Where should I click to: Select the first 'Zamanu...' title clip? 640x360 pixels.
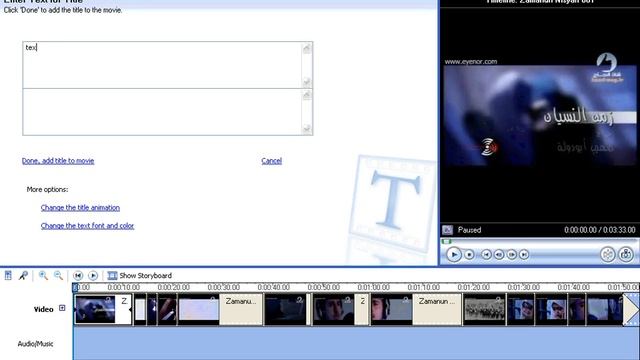[x=241, y=310]
